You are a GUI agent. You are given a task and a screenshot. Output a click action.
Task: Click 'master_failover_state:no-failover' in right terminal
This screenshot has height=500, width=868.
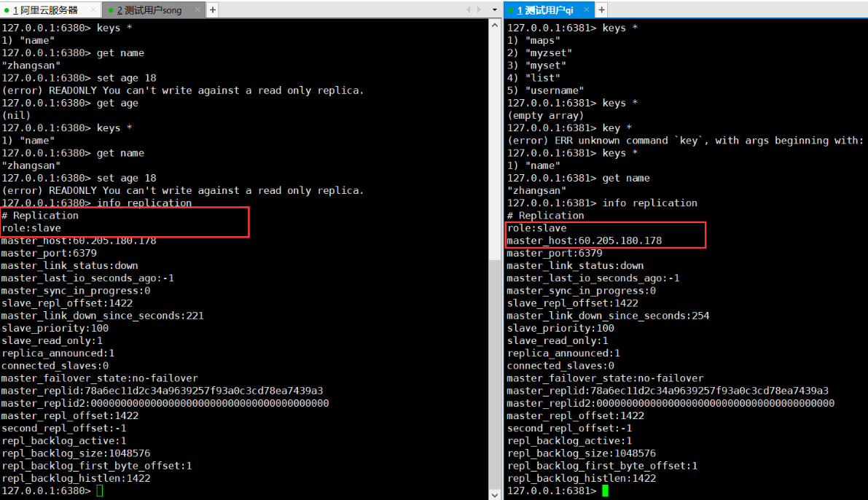(605, 378)
